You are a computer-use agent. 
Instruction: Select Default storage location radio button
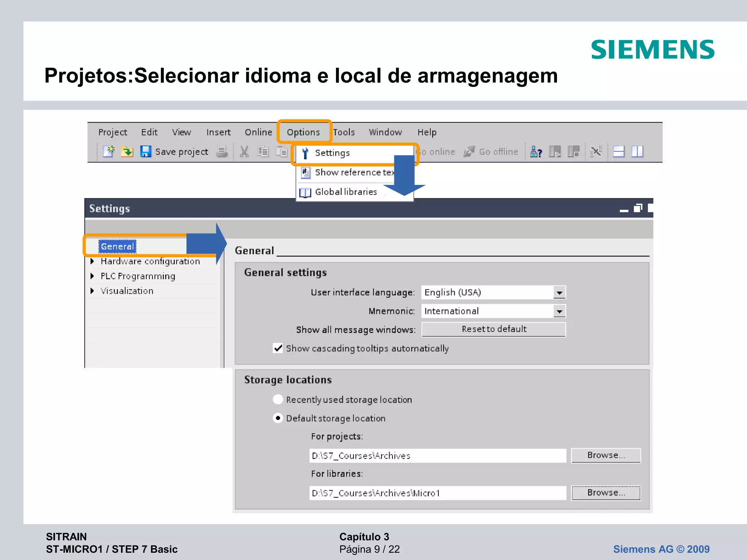(x=278, y=418)
